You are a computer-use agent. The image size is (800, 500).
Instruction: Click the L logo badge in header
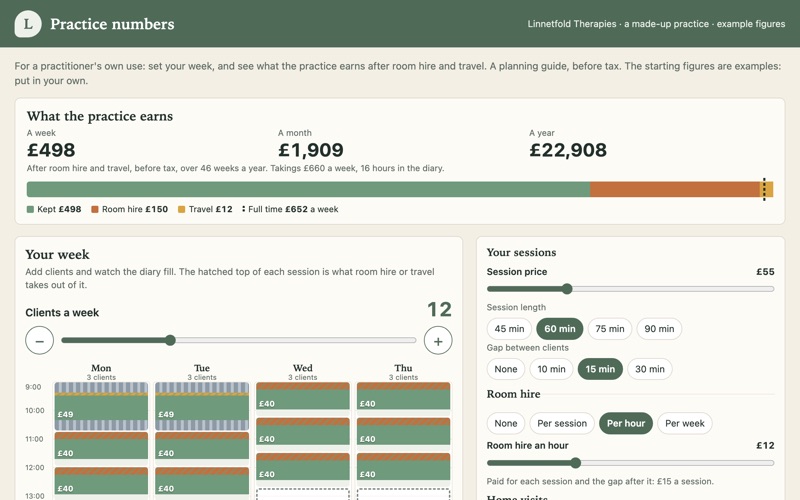28,23
